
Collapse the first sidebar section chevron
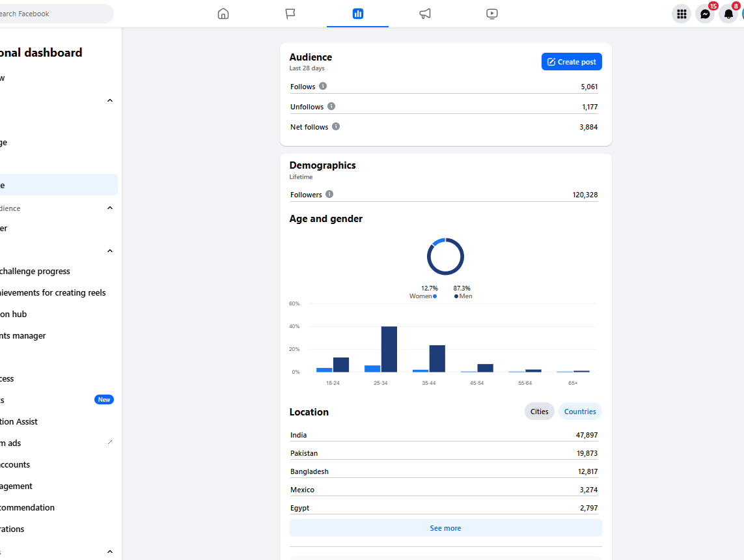pos(110,101)
